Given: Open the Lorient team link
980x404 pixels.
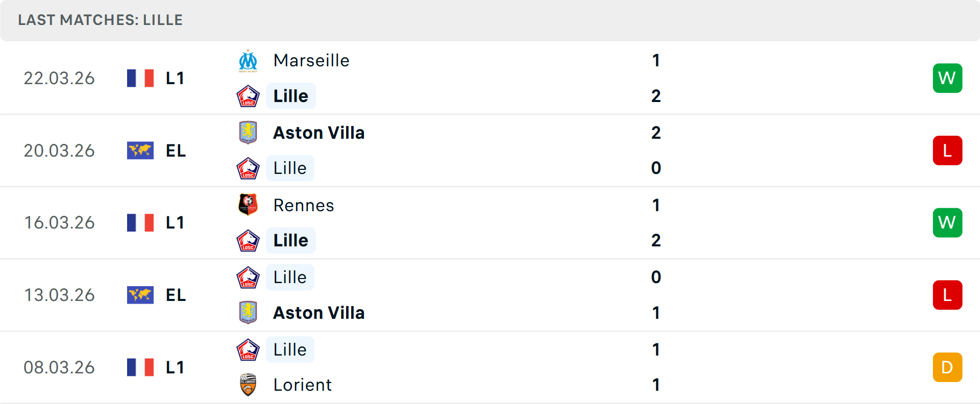Looking at the screenshot, I should click(303, 385).
